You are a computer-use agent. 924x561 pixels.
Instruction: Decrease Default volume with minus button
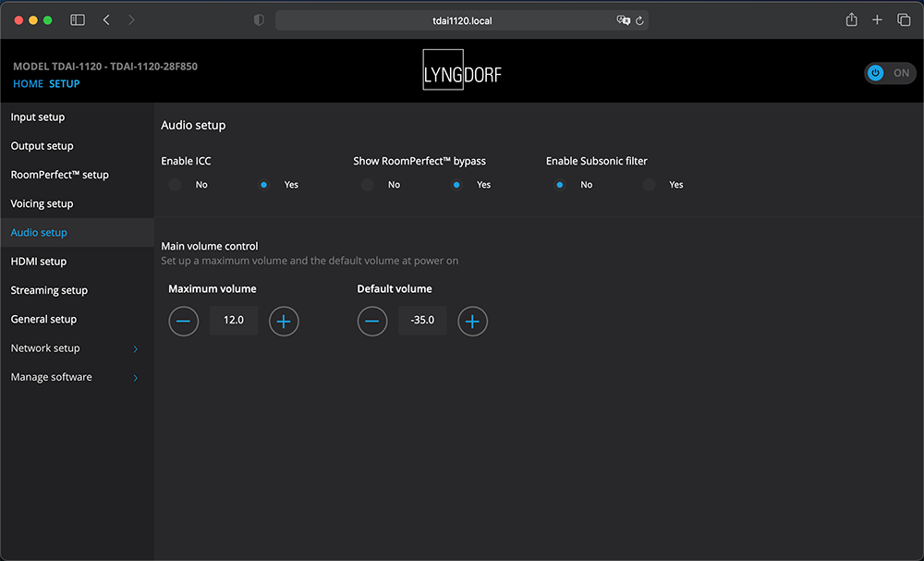tap(371, 321)
